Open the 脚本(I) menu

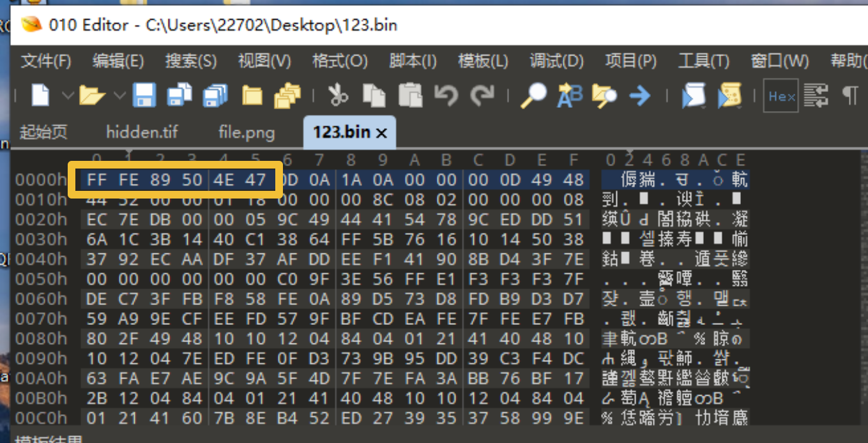click(x=413, y=61)
